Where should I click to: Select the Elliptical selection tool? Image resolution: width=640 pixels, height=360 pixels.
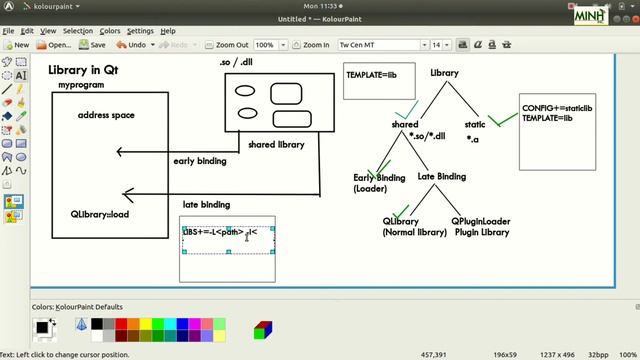point(7,76)
